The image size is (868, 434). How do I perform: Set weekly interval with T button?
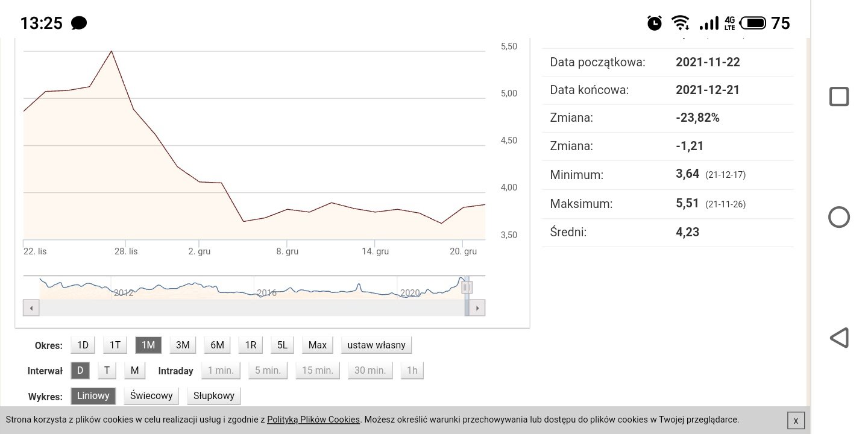coord(107,370)
